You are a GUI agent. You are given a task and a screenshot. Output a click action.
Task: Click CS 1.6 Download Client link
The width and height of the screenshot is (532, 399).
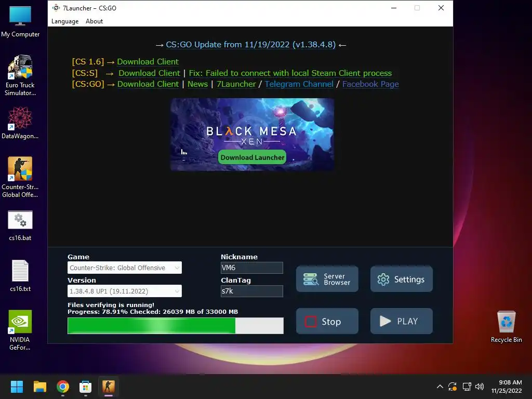[x=148, y=61]
